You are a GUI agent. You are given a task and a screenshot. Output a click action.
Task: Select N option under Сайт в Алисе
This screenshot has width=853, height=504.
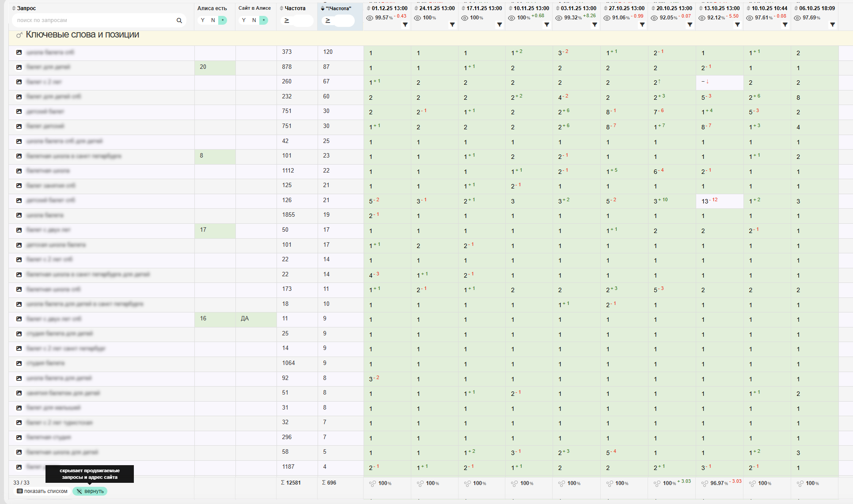[x=254, y=20]
